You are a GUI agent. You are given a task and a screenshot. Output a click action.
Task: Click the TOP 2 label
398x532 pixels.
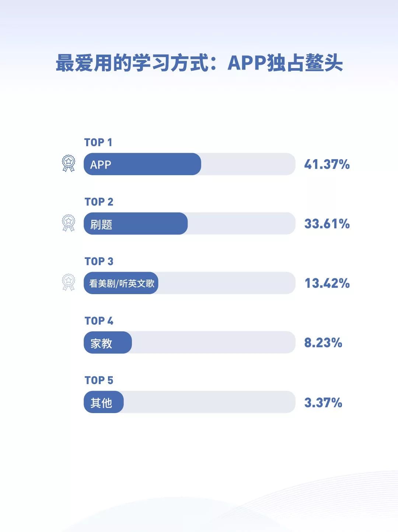(x=99, y=202)
